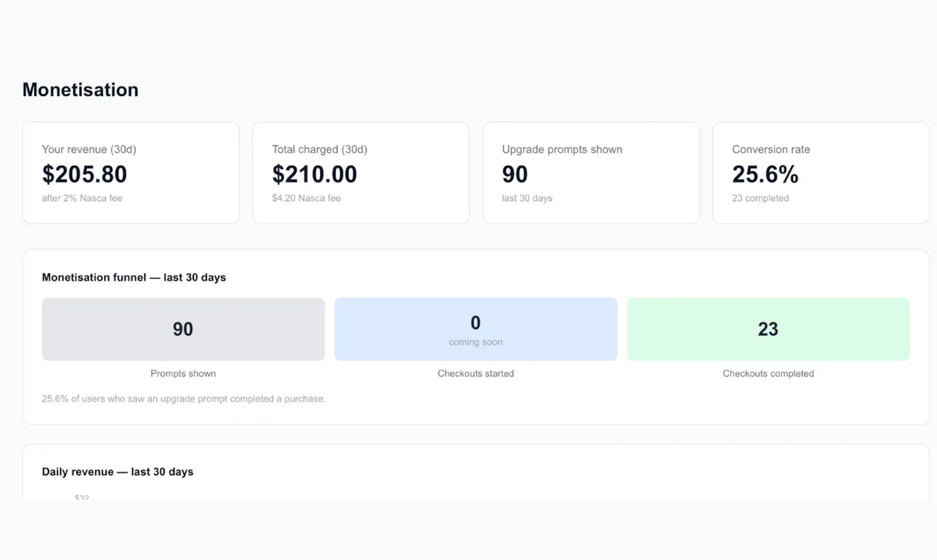Click the blue Checkouts started funnel bar

(476, 329)
